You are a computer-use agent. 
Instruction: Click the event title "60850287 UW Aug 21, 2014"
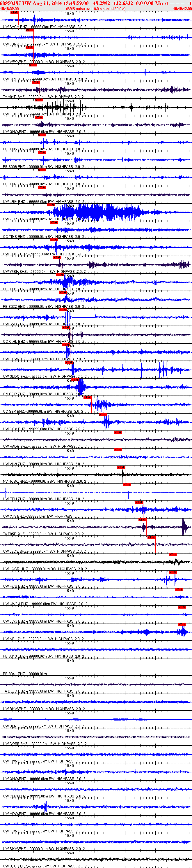click(x=31, y=3)
